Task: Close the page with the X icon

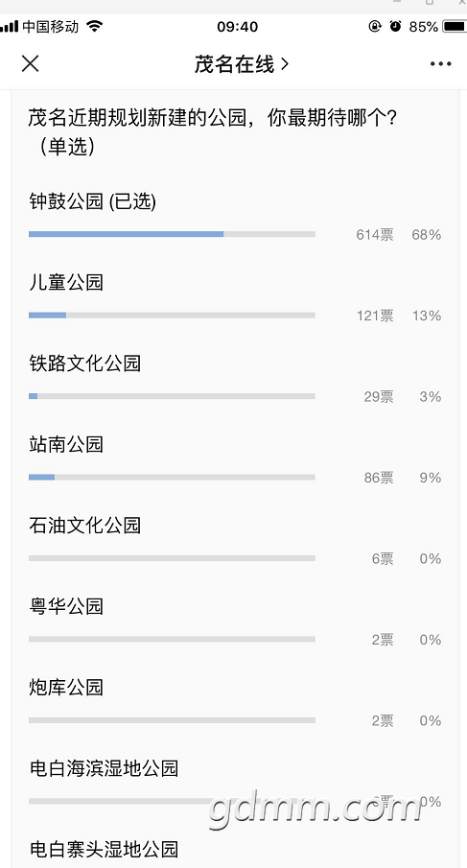Action: 30,63
